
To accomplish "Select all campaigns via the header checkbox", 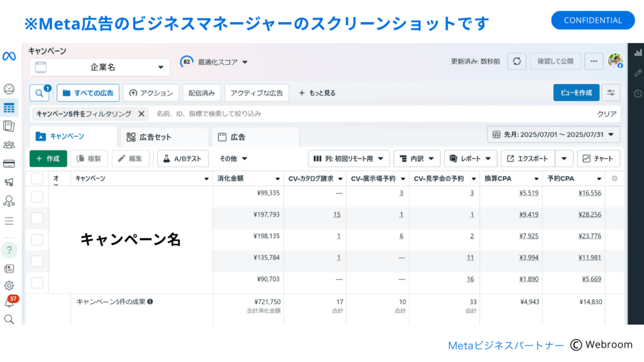I will coord(37,178).
